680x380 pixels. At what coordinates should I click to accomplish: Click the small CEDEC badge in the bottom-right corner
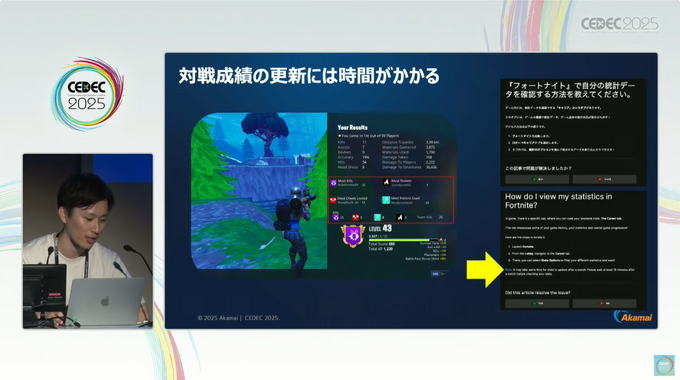664,365
